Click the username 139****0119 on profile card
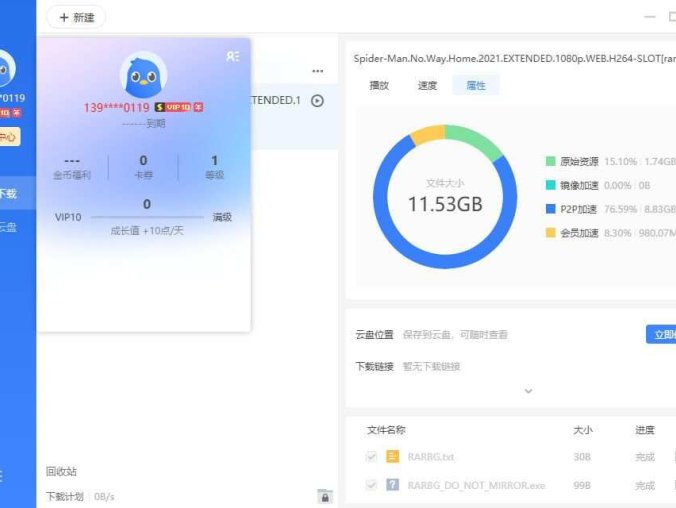This screenshot has width=676, height=508. (x=116, y=107)
